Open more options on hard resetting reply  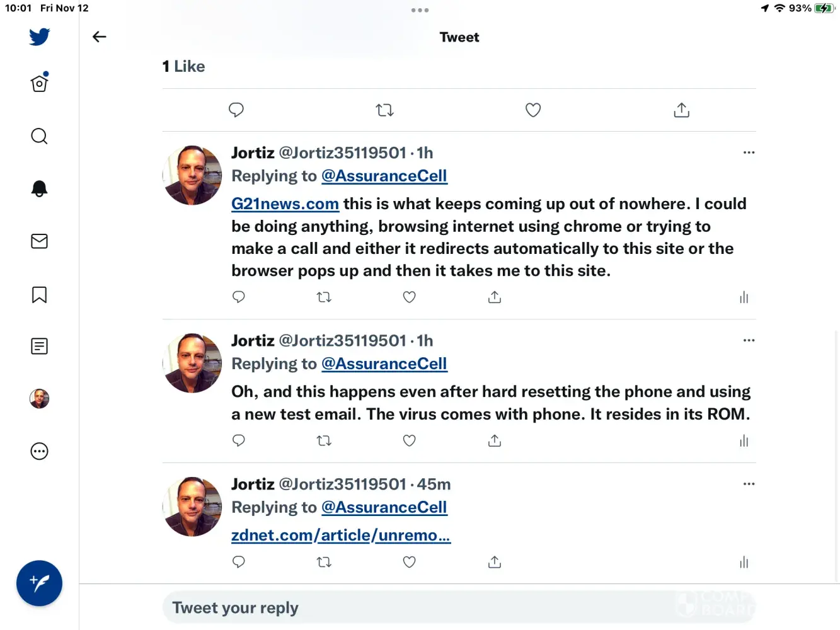point(749,340)
